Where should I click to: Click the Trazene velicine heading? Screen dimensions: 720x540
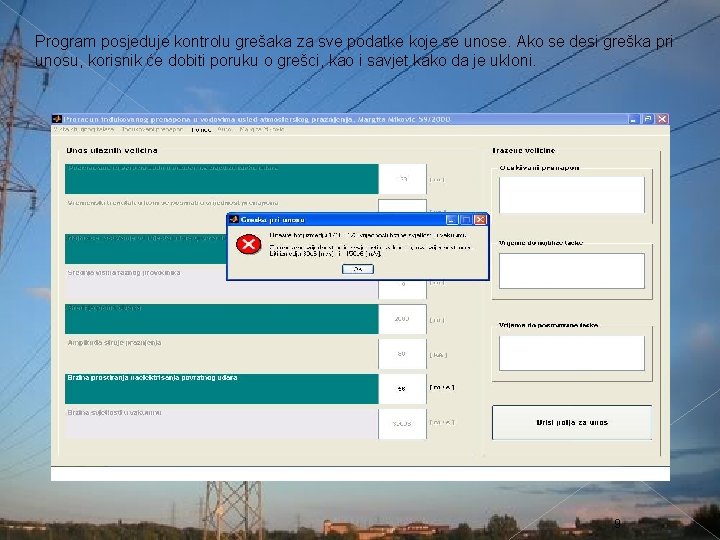pos(523,151)
